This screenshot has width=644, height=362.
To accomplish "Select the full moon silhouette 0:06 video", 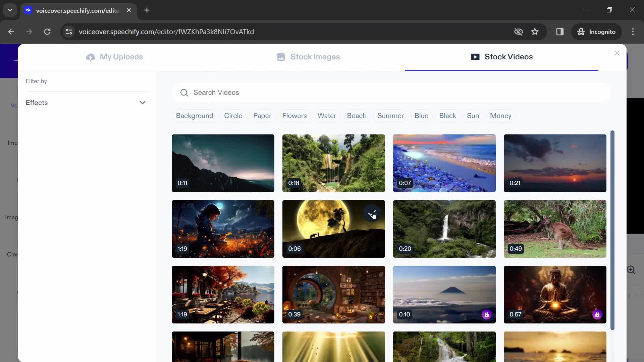I will pos(333,229).
